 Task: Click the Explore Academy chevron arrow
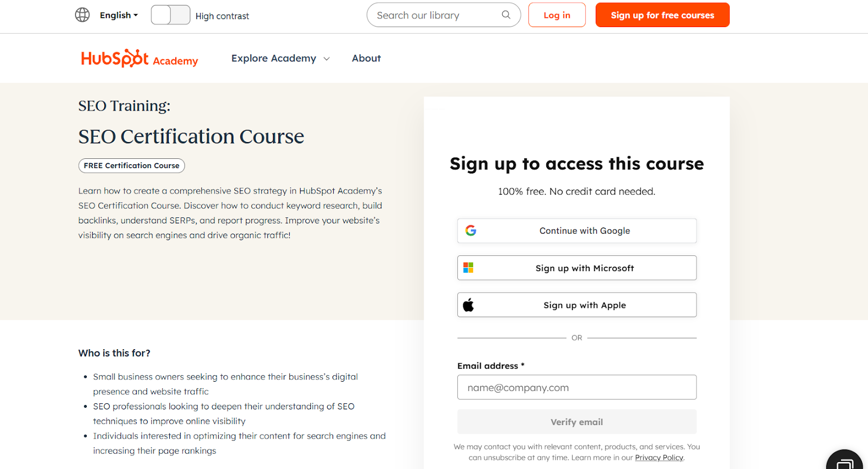coord(327,59)
